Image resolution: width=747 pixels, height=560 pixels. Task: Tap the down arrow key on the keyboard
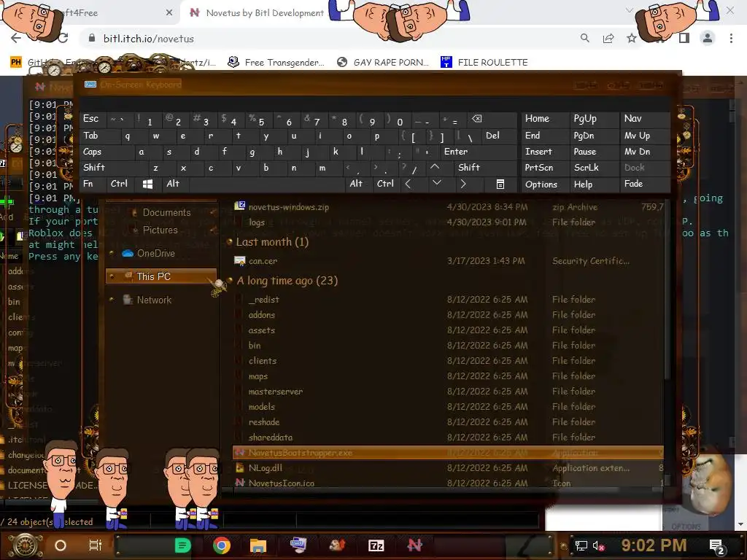tap(436, 183)
